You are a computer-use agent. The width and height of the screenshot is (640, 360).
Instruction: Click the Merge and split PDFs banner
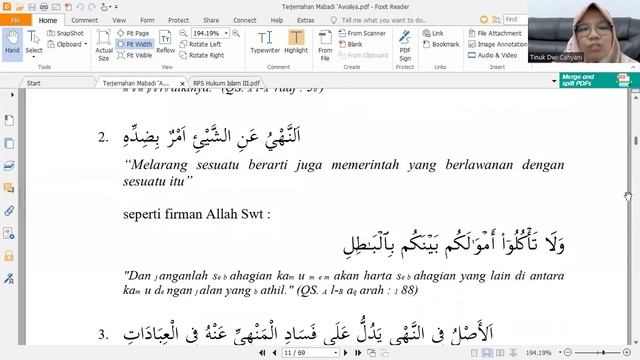(599, 80)
